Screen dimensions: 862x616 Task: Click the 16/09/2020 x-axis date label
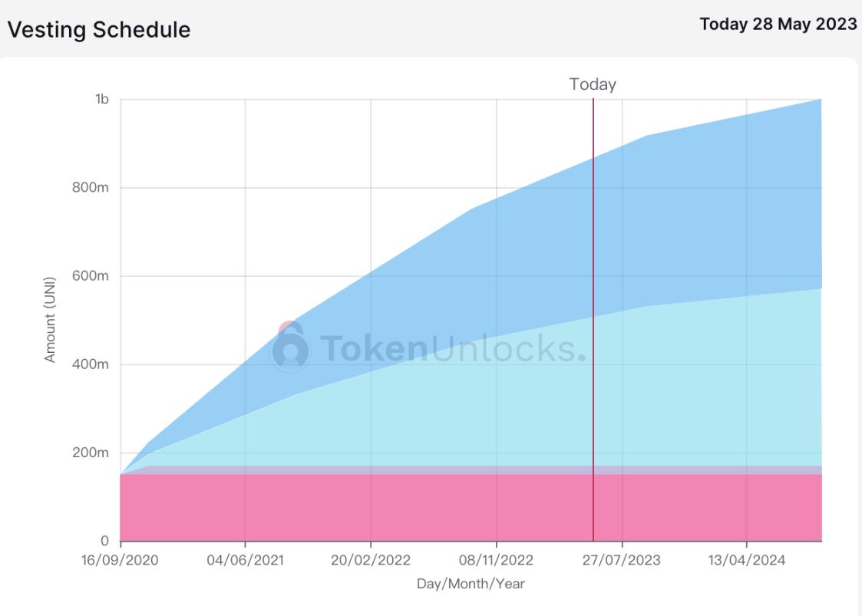click(121, 560)
